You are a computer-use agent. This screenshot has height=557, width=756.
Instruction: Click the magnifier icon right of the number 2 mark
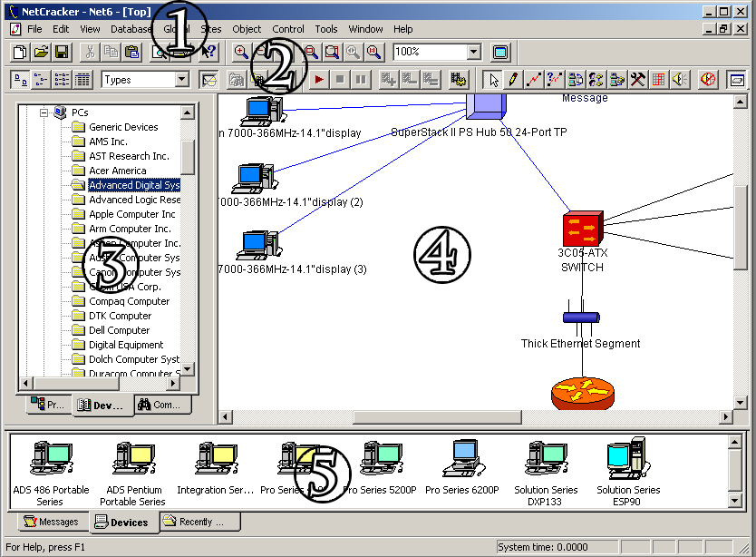pos(311,52)
